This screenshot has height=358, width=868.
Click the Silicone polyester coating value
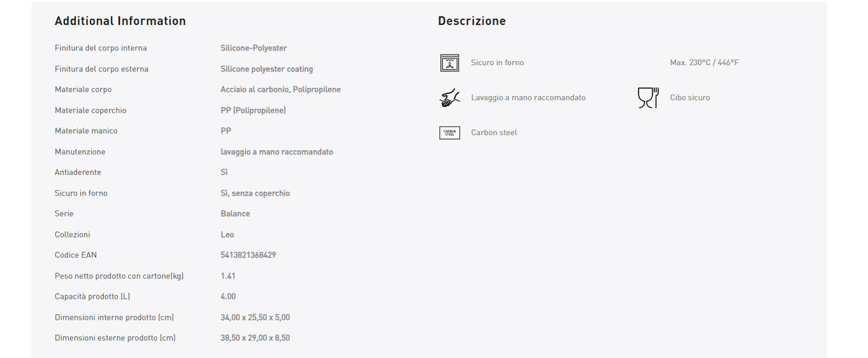tap(266, 69)
